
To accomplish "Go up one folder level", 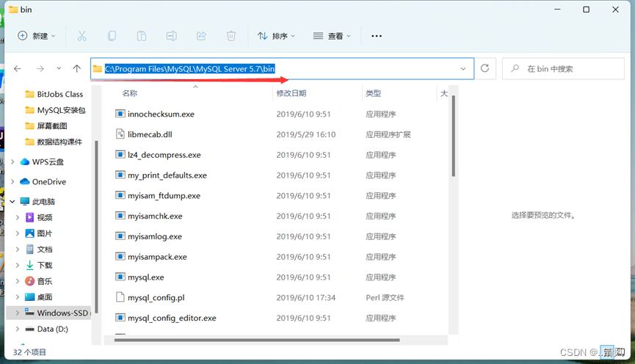I will click(77, 68).
